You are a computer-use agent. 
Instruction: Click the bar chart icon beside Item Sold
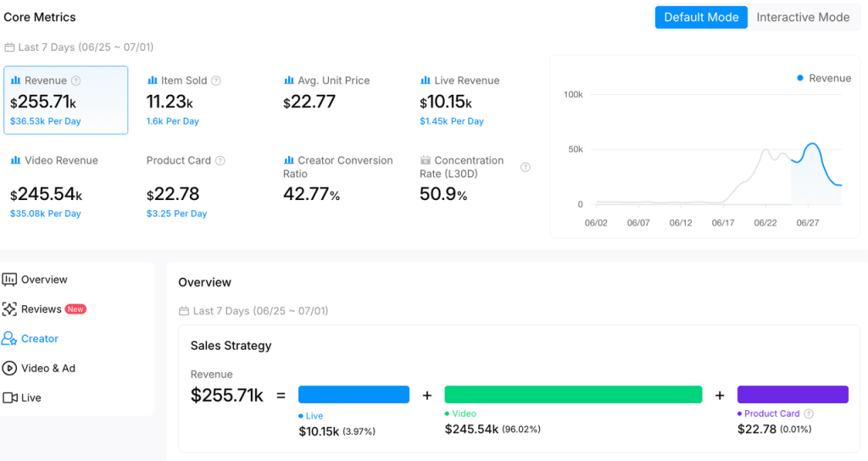tap(153, 81)
